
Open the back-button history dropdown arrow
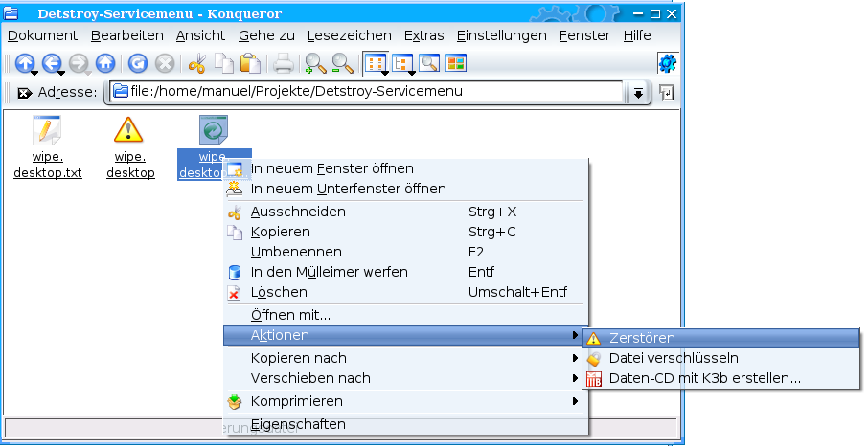point(61,73)
